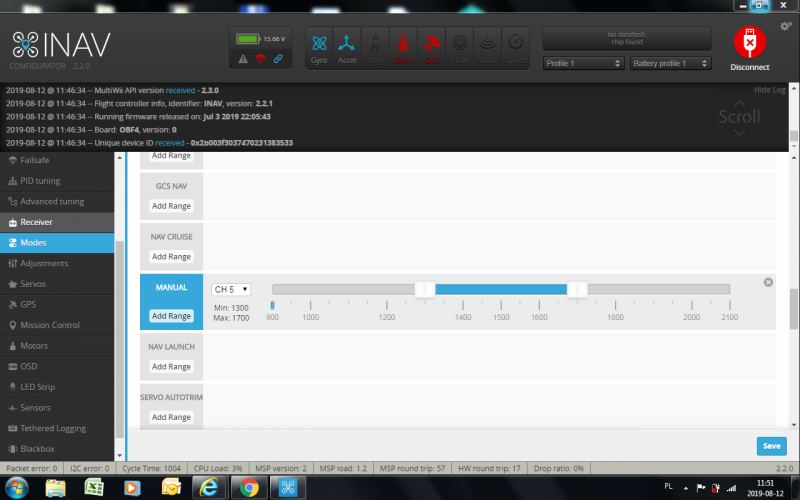This screenshot has width=800, height=500.
Task: Click the Accel sensor status icon
Action: point(347,47)
